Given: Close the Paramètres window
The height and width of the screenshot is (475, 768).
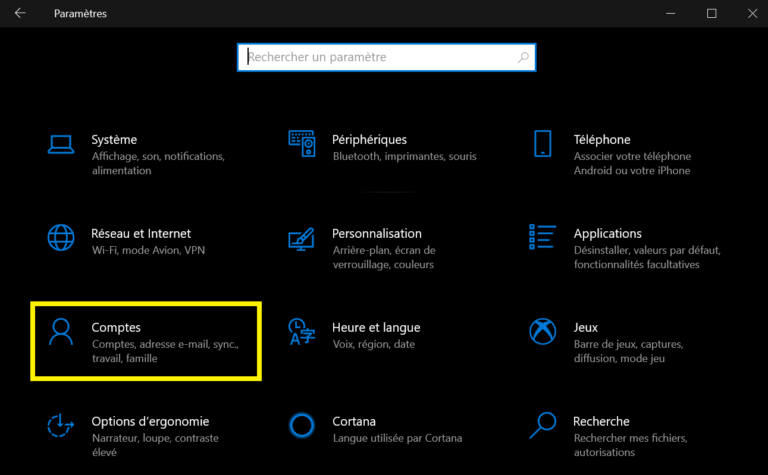Looking at the screenshot, I should click(x=753, y=13).
